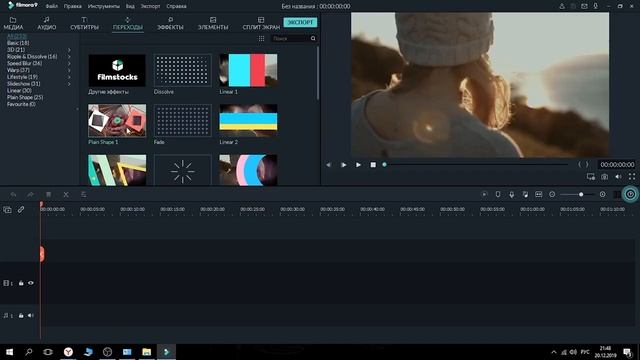Expand the Slideshow (31) category arrow
This screenshot has height=360, width=640.
point(69,84)
